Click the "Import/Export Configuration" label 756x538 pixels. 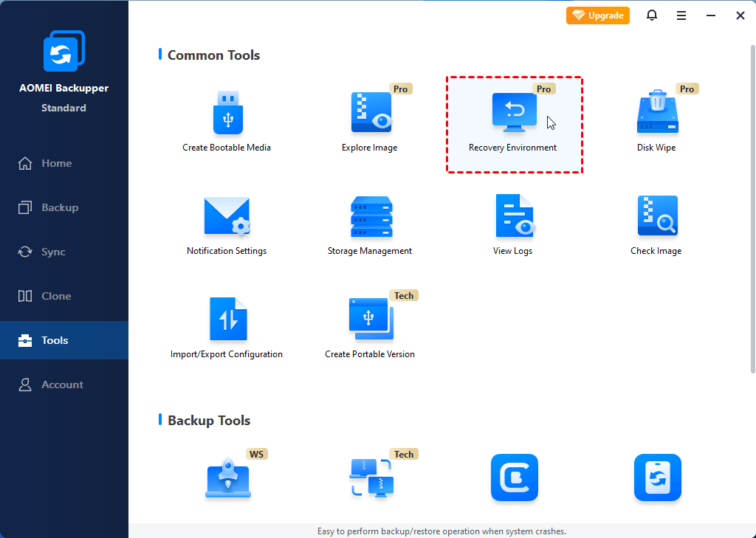[x=227, y=354]
